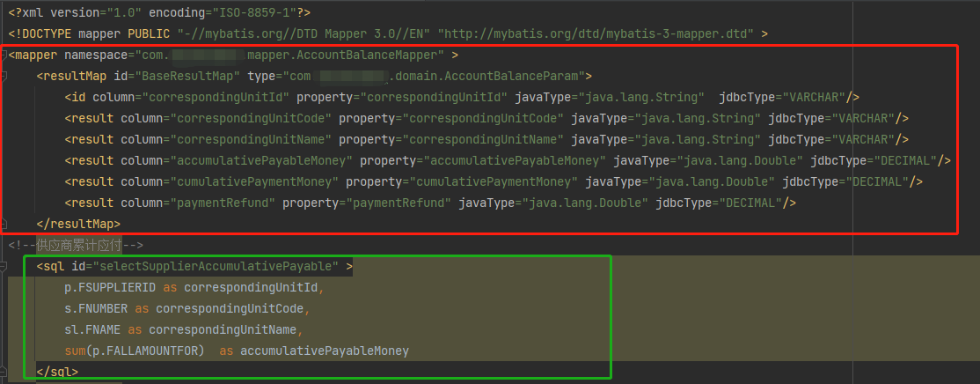The width and height of the screenshot is (980, 384).
Task: Click the column "cumulativePaymentMoney" value
Action: 255,182
